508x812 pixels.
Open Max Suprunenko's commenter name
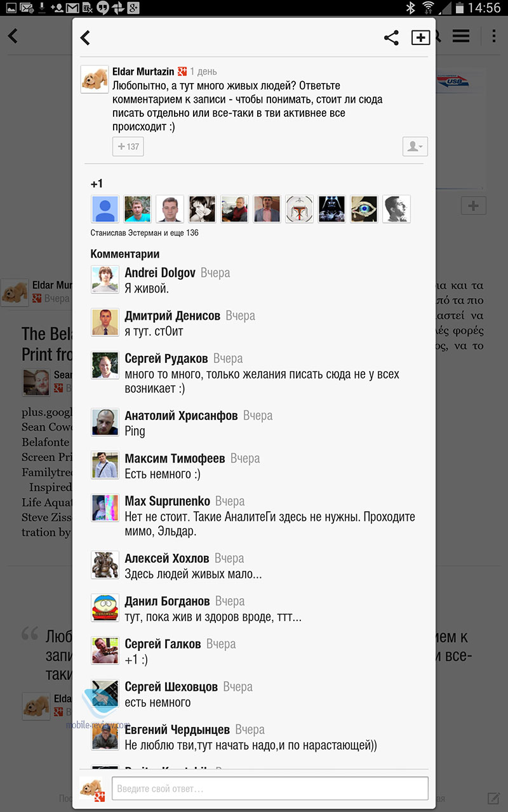tap(167, 501)
